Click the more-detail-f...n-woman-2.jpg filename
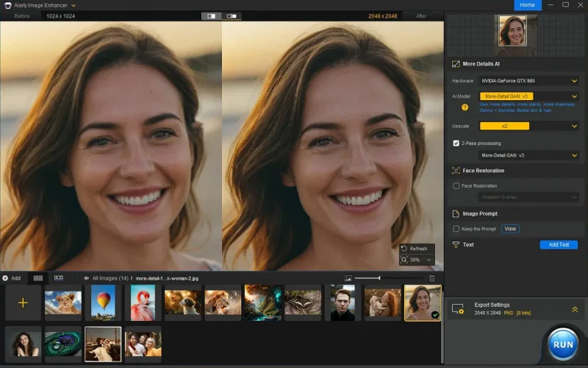Screen dimensions: 588x368 click(167, 278)
